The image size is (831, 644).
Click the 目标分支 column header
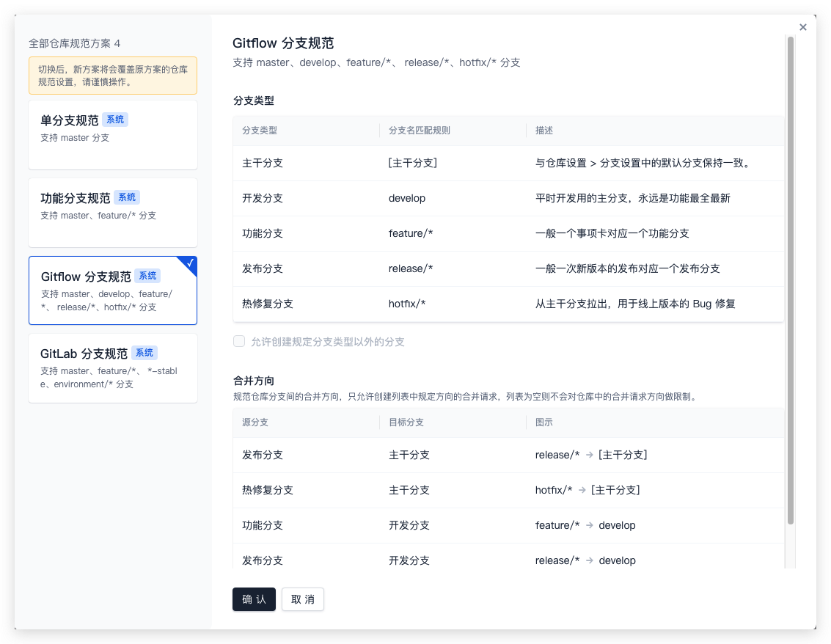(406, 422)
